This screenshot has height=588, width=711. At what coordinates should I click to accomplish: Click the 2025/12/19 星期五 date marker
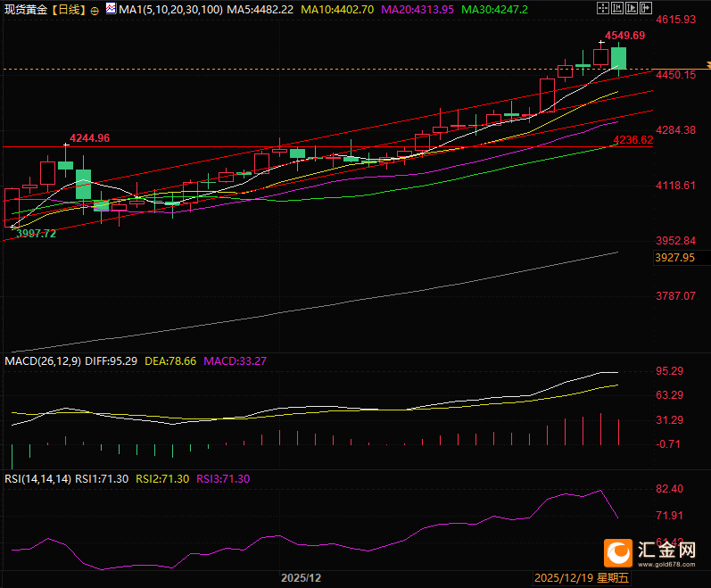pyautogui.click(x=582, y=578)
